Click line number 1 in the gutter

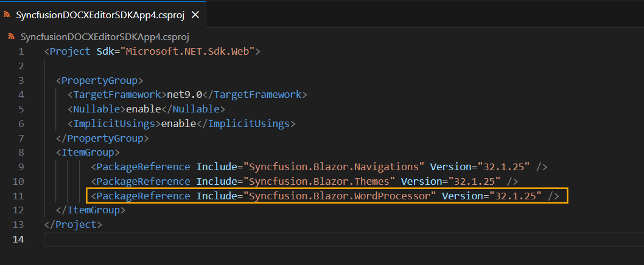(x=21, y=52)
